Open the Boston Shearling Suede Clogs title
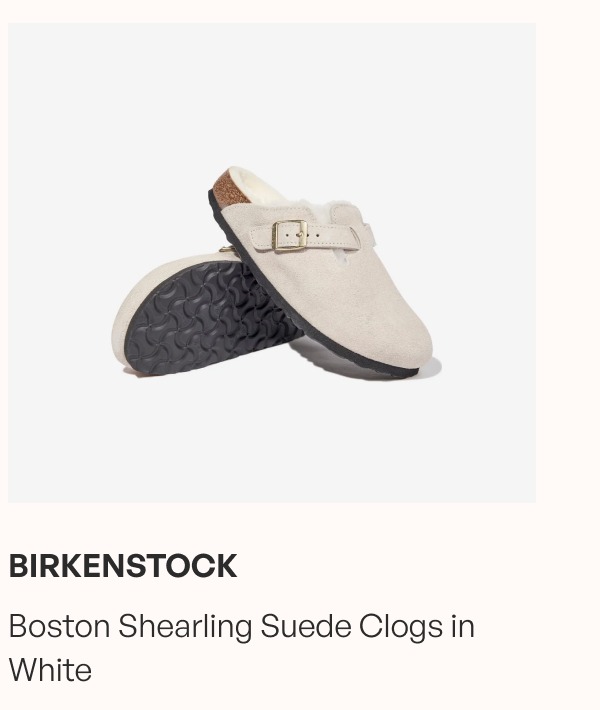This screenshot has height=710, width=600. [242, 648]
